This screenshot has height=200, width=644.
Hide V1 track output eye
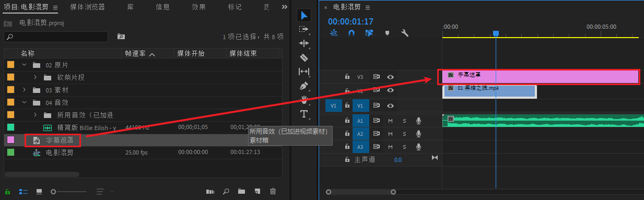(390, 105)
